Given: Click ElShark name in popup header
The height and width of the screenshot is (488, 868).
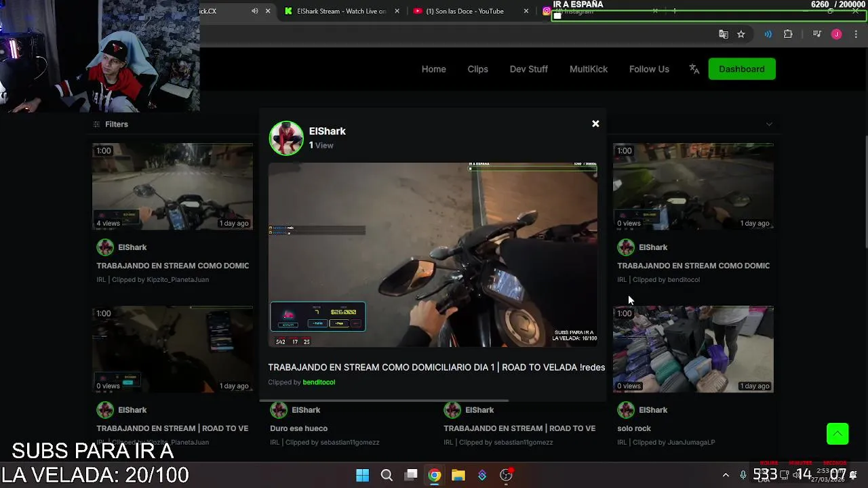Looking at the screenshot, I should click(328, 131).
